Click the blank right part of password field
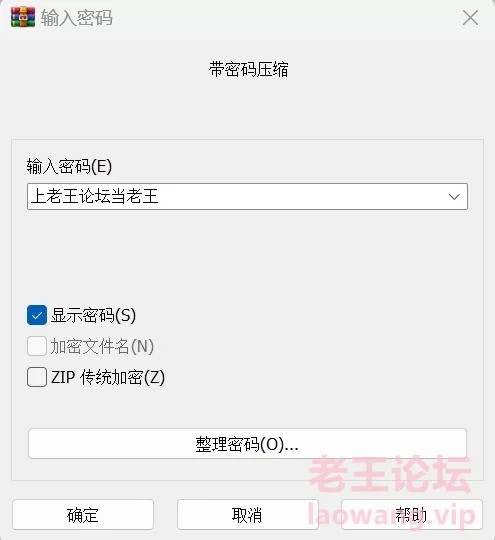The width and height of the screenshot is (495, 540). point(303,197)
